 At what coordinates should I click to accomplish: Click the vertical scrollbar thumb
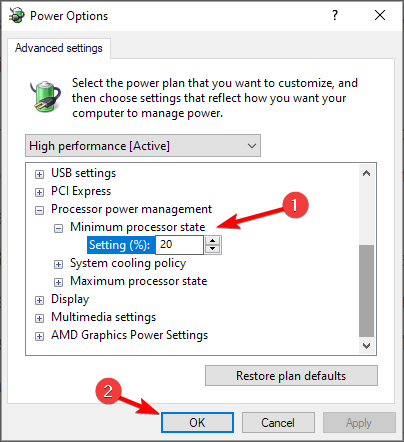(x=366, y=291)
